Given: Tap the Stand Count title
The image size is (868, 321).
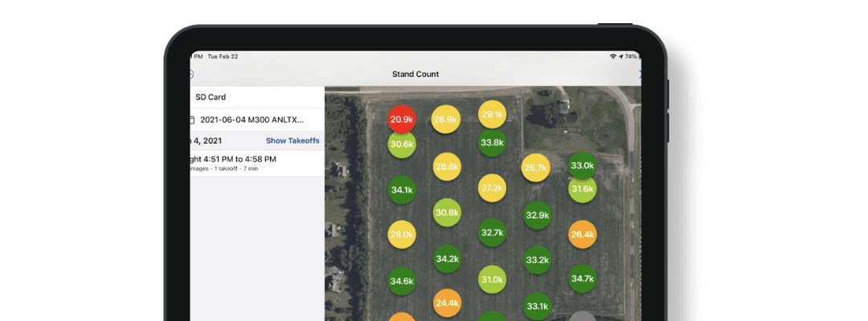Looking at the screenshot, I should 416,74.
